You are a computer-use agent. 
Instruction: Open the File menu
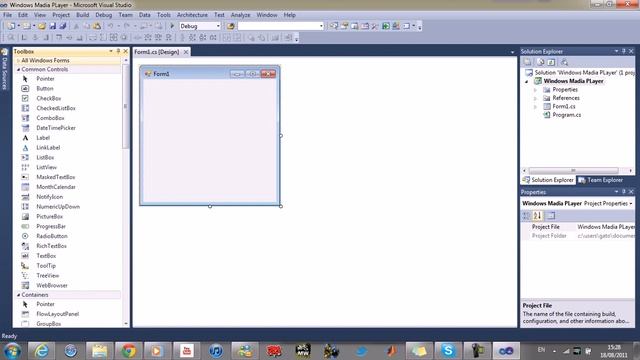(x=7, y=15)
